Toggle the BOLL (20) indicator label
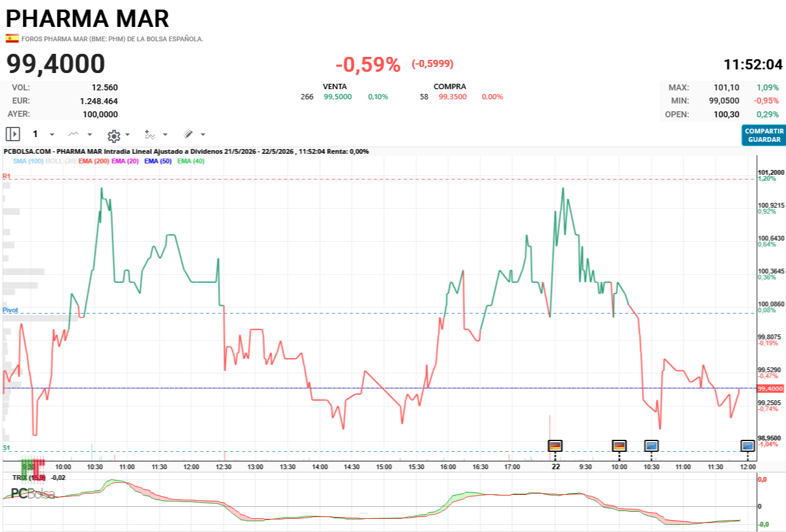Image resolution: width=786 pixels, height=532 pixels. [60, 161]
